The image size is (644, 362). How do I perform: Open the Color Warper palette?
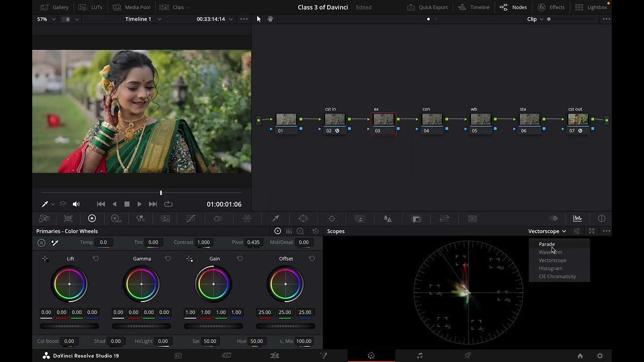(x=247, y=219)
